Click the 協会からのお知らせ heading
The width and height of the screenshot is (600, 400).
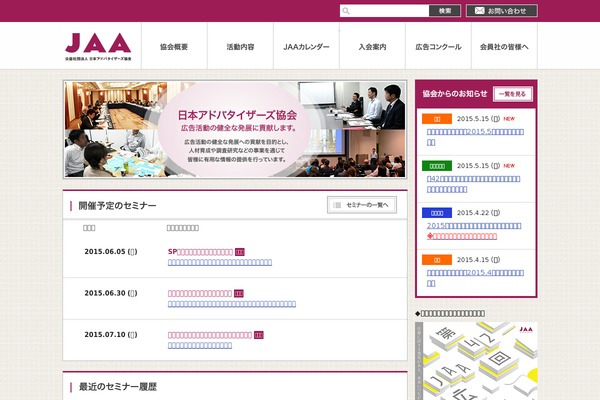click(455, 94)
